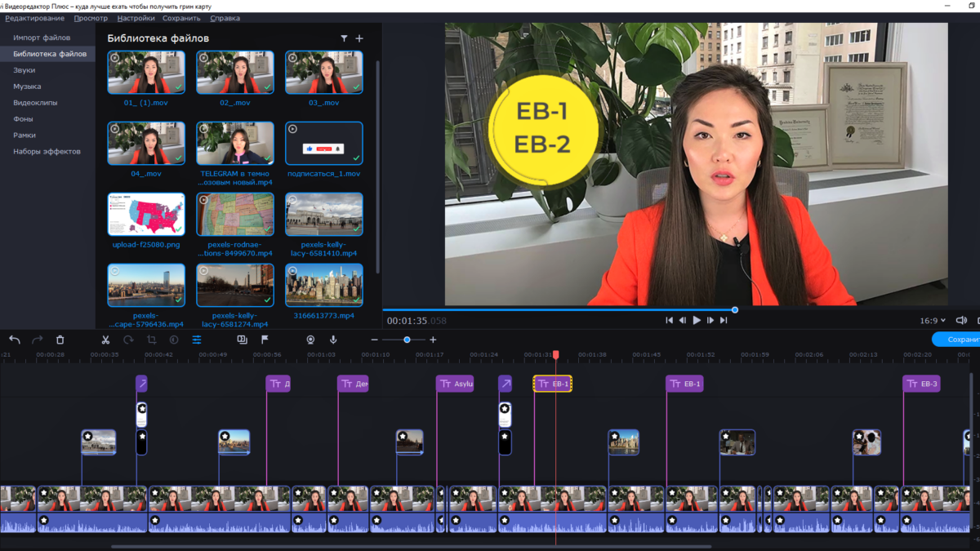Open color adjustment tool icon
Viewport: 980px width, 551px height.
174,340
